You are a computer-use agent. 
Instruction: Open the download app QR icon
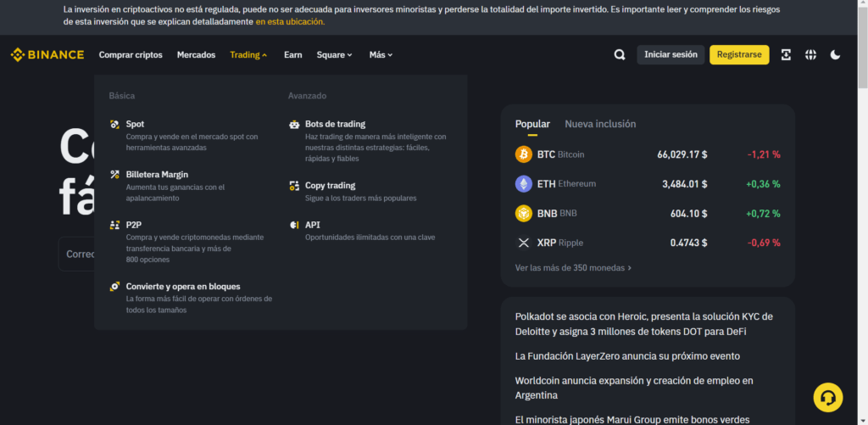click(x=786, y=55)
